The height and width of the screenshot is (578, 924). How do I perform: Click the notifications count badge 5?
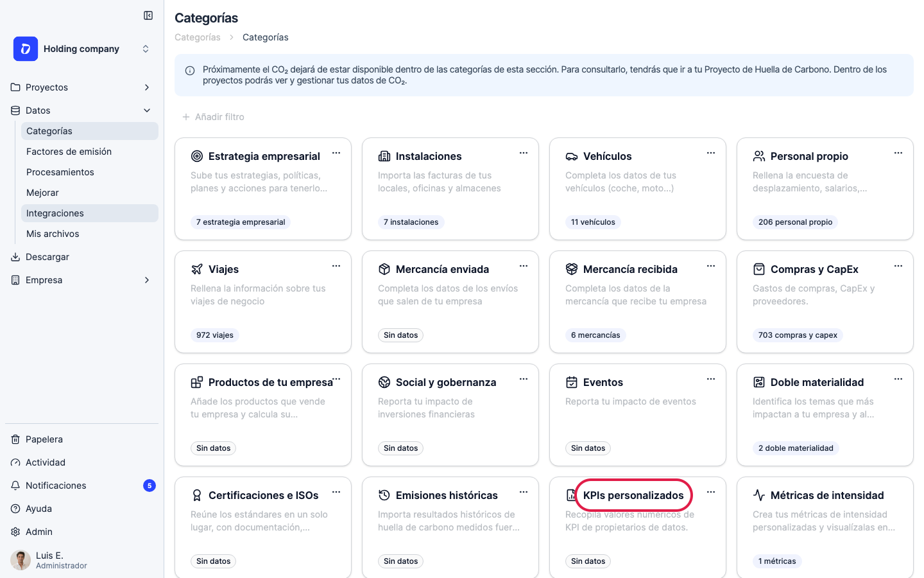tap(150, 486)
